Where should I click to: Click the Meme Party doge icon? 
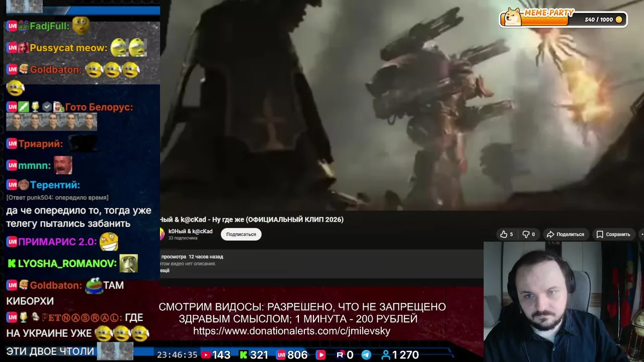click(x=512, y=17)
